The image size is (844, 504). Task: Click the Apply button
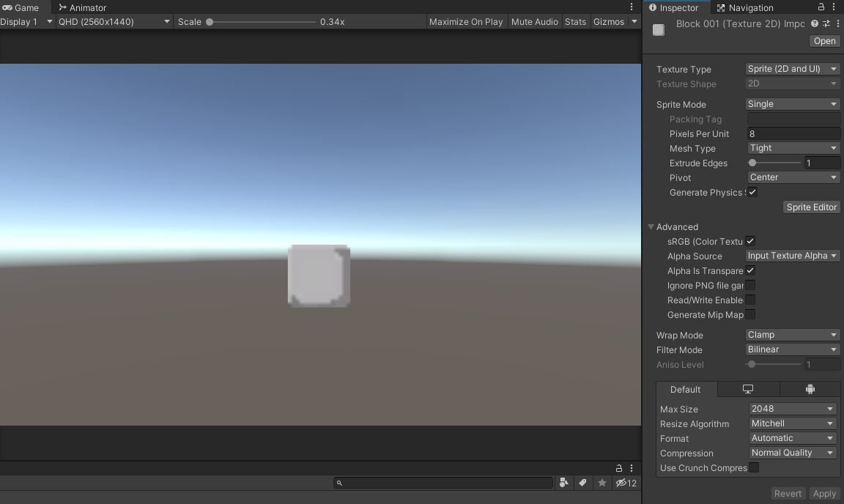(x=824, y=493)
